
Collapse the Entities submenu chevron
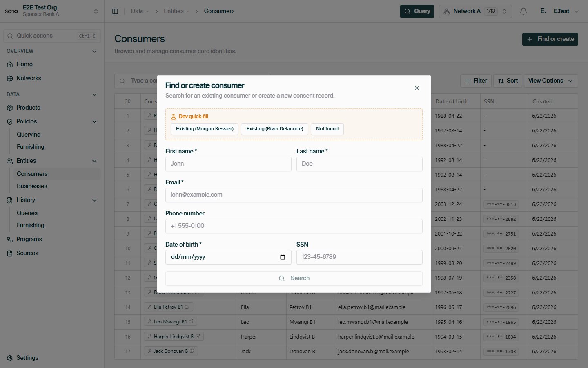94,161
